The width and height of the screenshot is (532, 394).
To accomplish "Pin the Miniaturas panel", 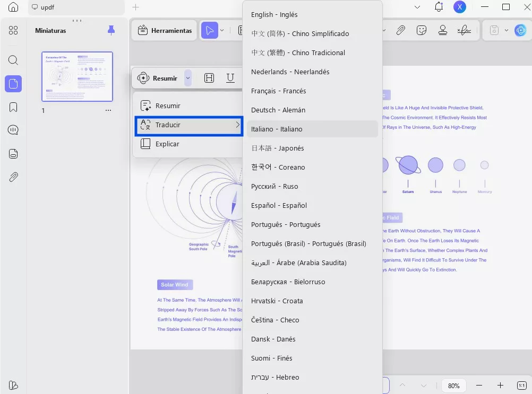I will coord(111,30).
